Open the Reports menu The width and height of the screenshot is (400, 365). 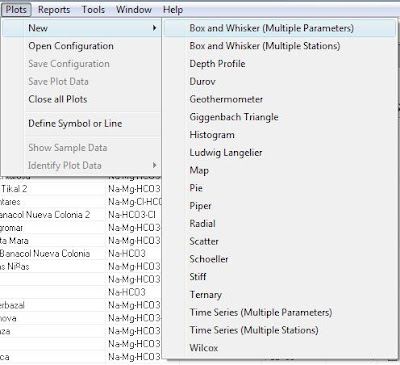pyautogui.click(x=54, y=10)
